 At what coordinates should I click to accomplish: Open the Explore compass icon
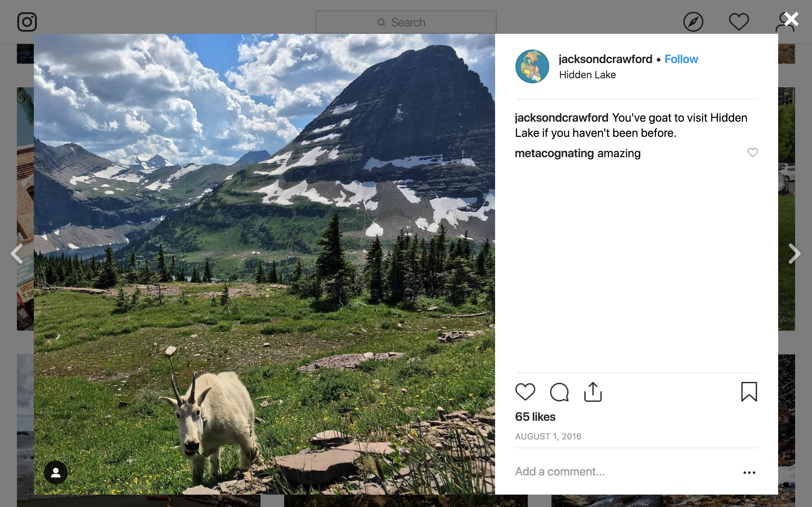click(693, 22)
